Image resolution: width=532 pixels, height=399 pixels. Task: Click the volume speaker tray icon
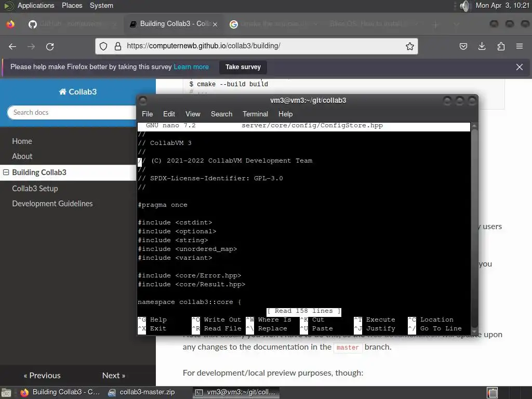465,6
